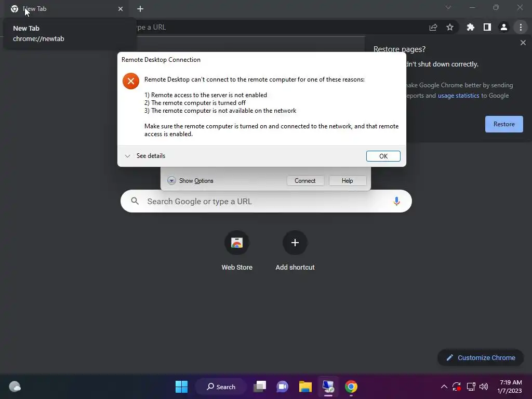Screen dimensions: 532x399
Task: Bookmark this tab with star icon
Action: click(x=449, y=27)
